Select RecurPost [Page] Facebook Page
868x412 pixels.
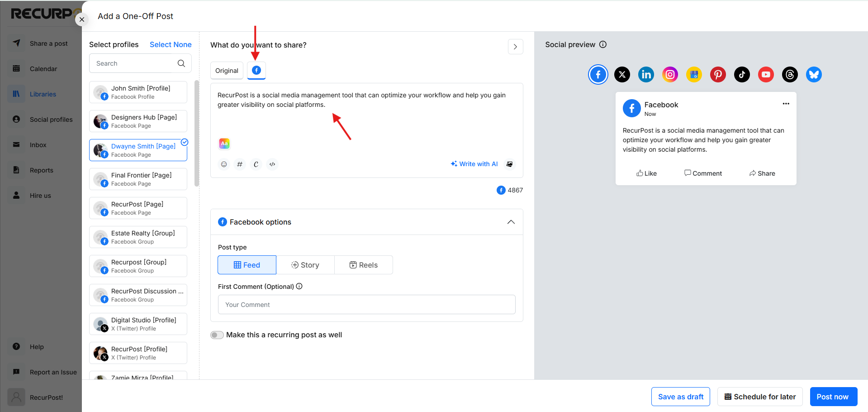pyautogui.click(x=138, y=208)
